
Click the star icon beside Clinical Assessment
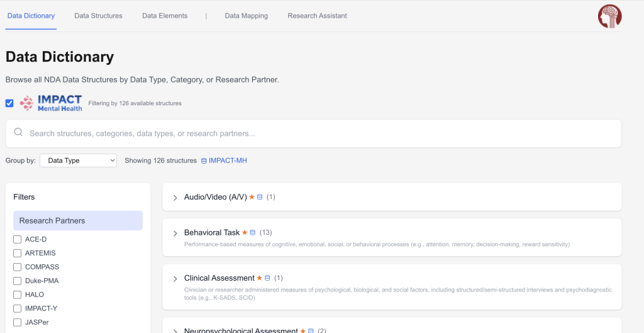pyautogui.click(x=259, y=278)
